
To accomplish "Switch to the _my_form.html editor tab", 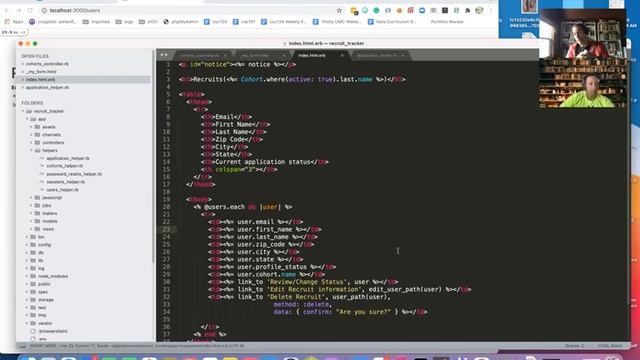I will (x=255, y=56).
